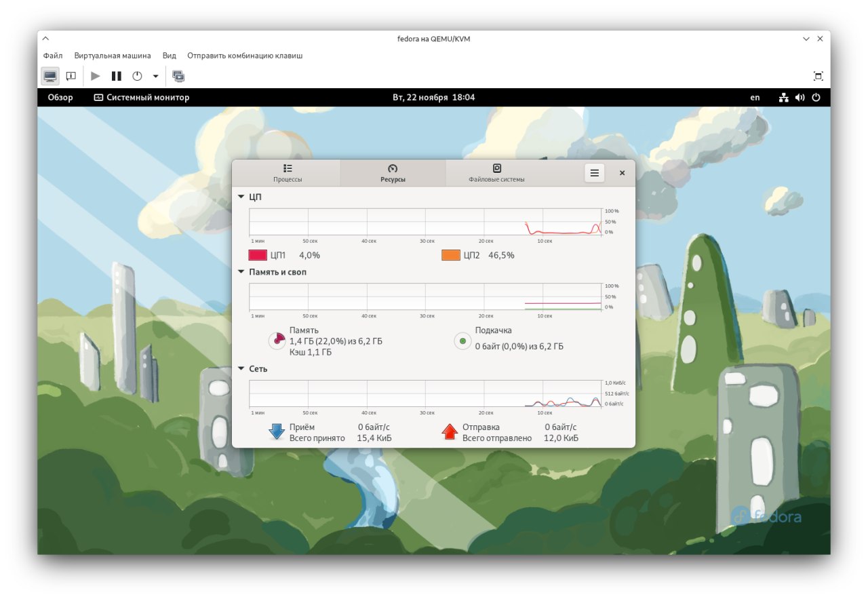Open the Системный монитор app menu in top bar
The height and width of the screenshot is (599, 868).
pyautogui.click(x=142, y=98)
